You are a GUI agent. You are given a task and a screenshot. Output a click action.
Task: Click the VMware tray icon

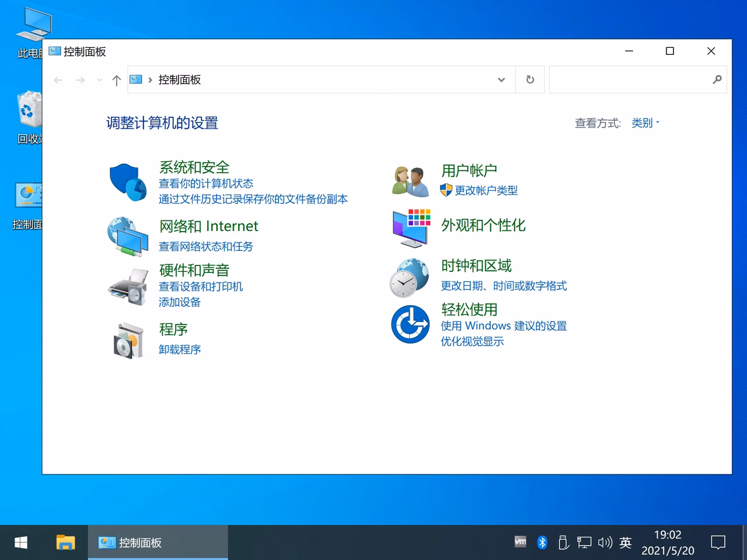tap(521, 542)
